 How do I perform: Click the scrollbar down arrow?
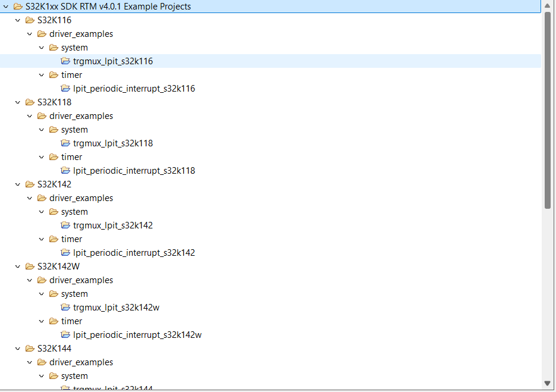click(547, 383)
